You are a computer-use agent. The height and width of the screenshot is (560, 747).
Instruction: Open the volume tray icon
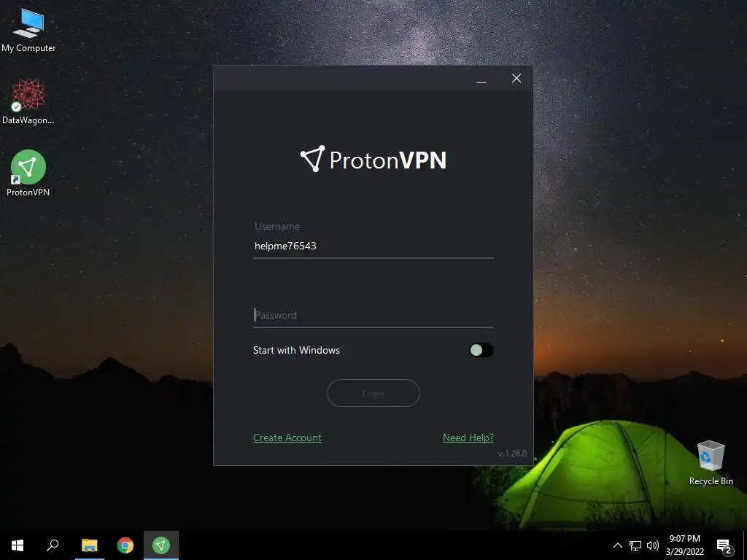(x=653, y=545)
